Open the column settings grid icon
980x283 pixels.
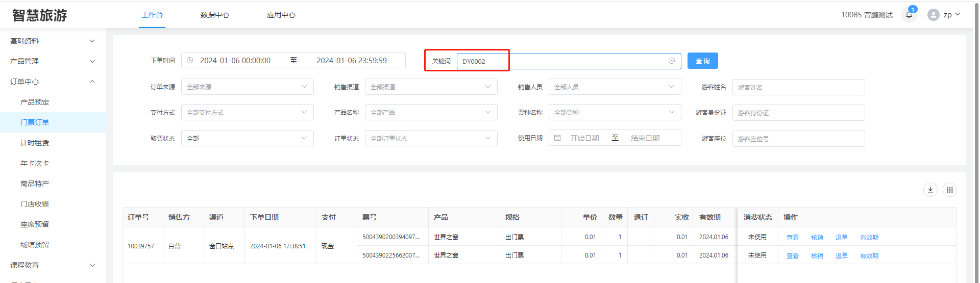949,190
